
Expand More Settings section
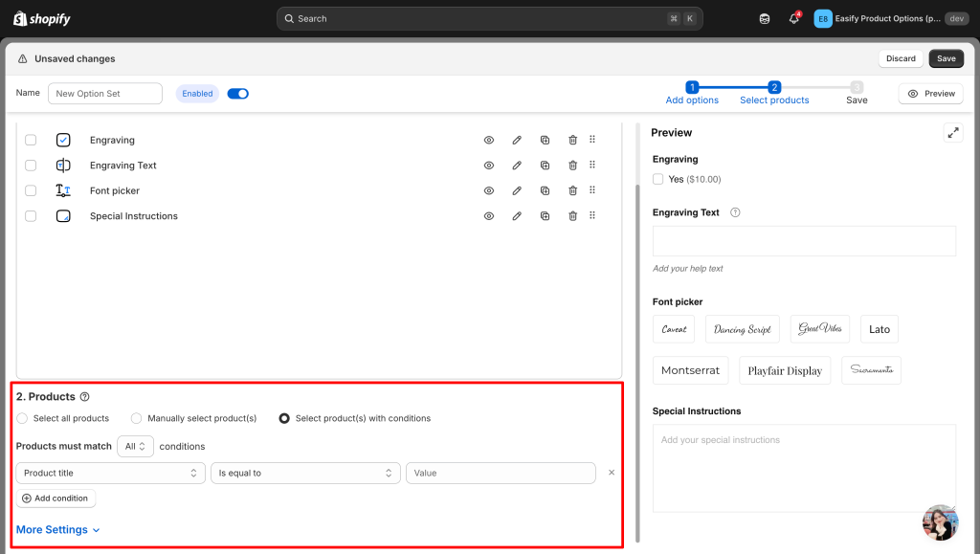(58, 530)
